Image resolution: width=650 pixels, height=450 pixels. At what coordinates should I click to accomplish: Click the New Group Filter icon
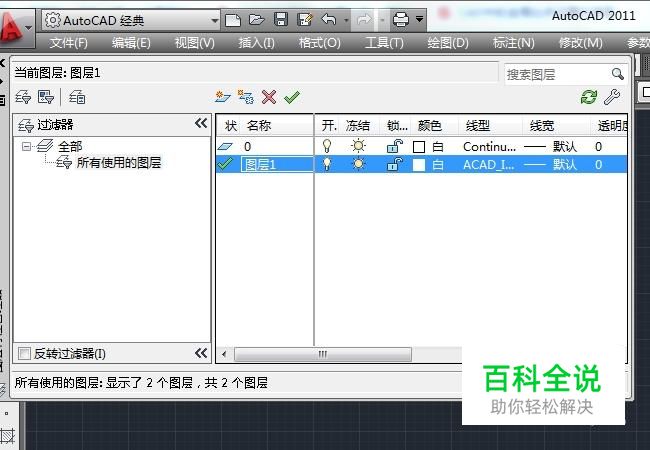pyautogui.click(x=46, y=97)
